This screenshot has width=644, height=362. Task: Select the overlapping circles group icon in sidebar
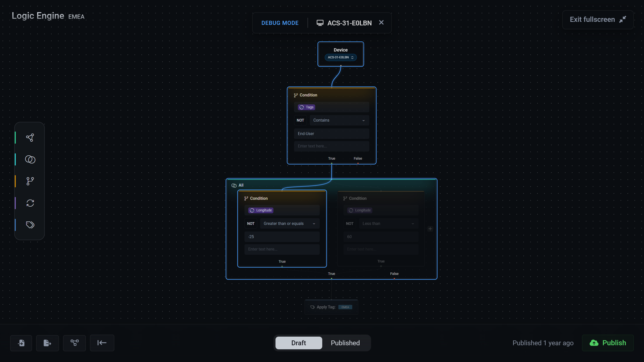point(30,159)
